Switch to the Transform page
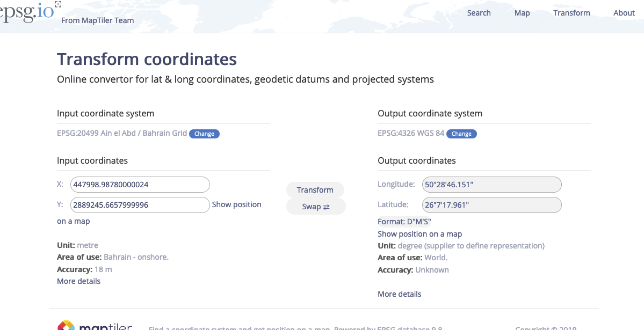Screen dimensions: 644x330 [x=571, y=12]
